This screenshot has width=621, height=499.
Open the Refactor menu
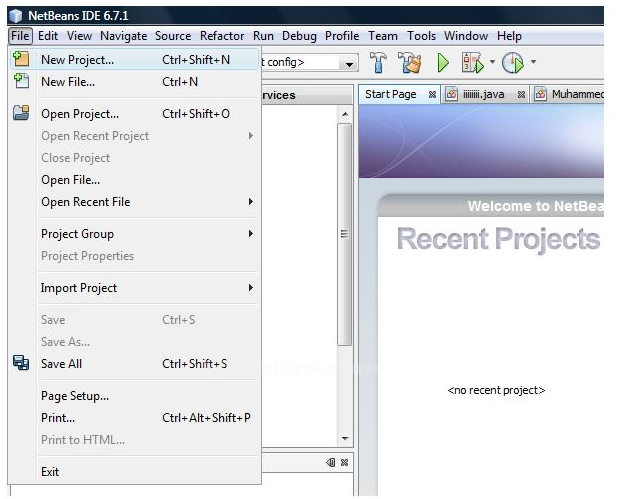tap(221, 36)
